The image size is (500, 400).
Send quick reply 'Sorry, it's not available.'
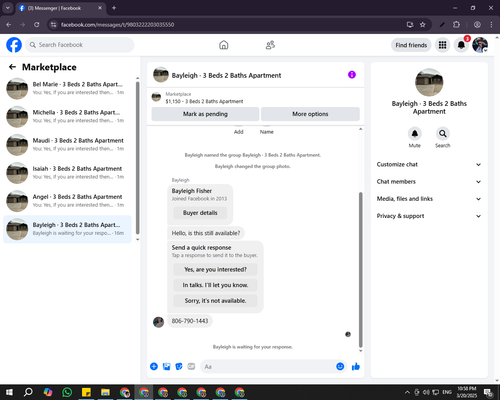215,301
